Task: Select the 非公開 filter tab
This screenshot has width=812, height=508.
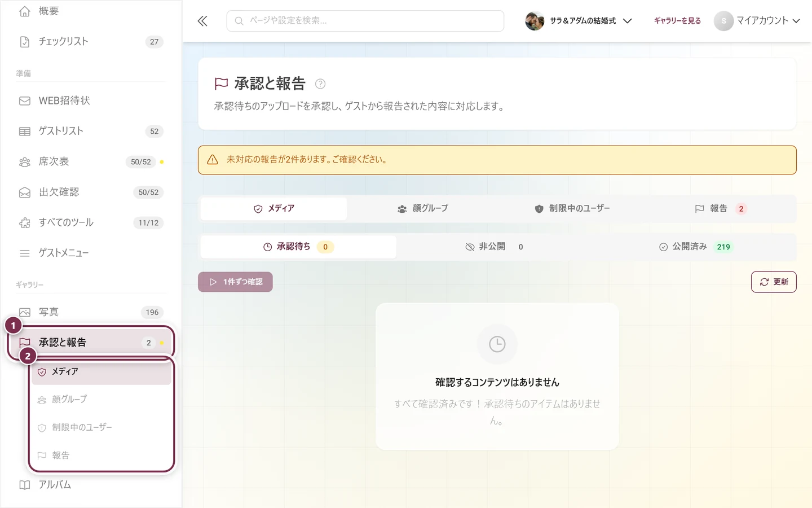Action: (x=495, y=247)
